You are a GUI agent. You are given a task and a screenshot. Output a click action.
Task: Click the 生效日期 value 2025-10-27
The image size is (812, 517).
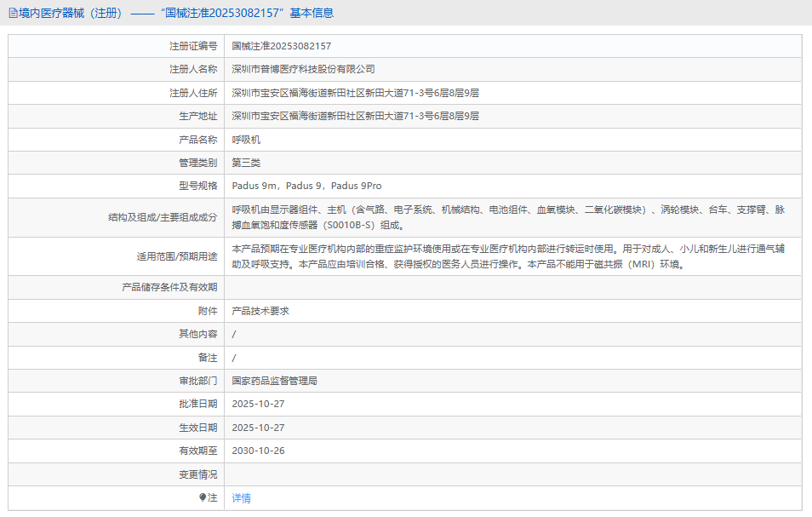pyautogui.click(x=258, y=428)
